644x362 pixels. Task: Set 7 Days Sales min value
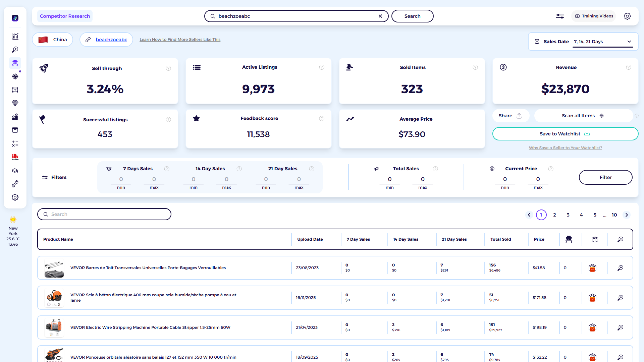[x=121, y=180]
